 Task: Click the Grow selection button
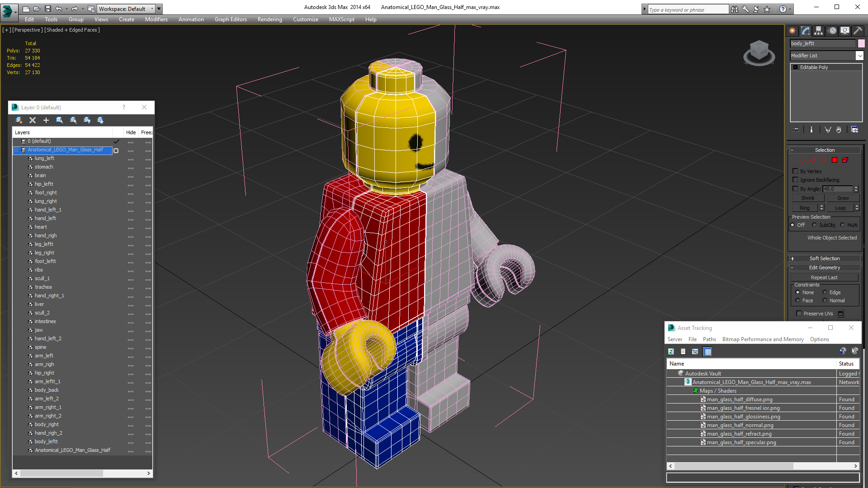coord(843,198)
